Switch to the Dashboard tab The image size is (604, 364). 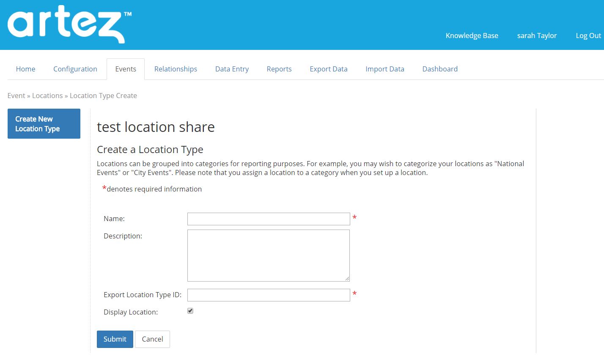click(x=440, y=69)
